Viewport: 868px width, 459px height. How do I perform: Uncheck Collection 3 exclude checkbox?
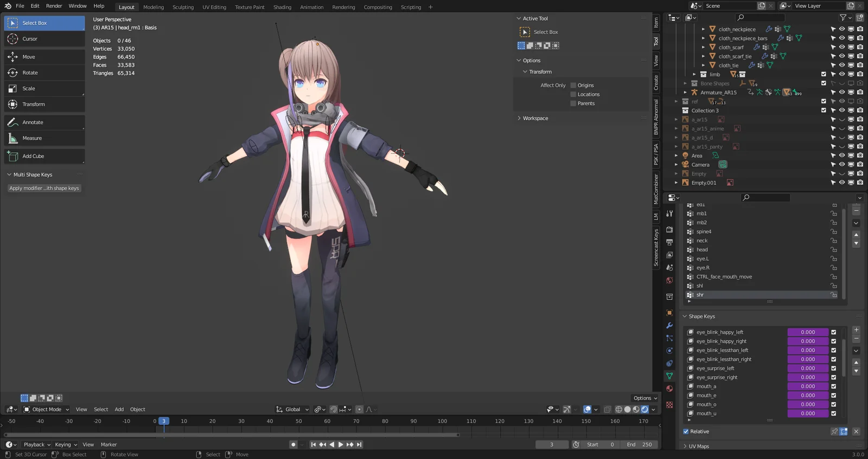(824, 111)
